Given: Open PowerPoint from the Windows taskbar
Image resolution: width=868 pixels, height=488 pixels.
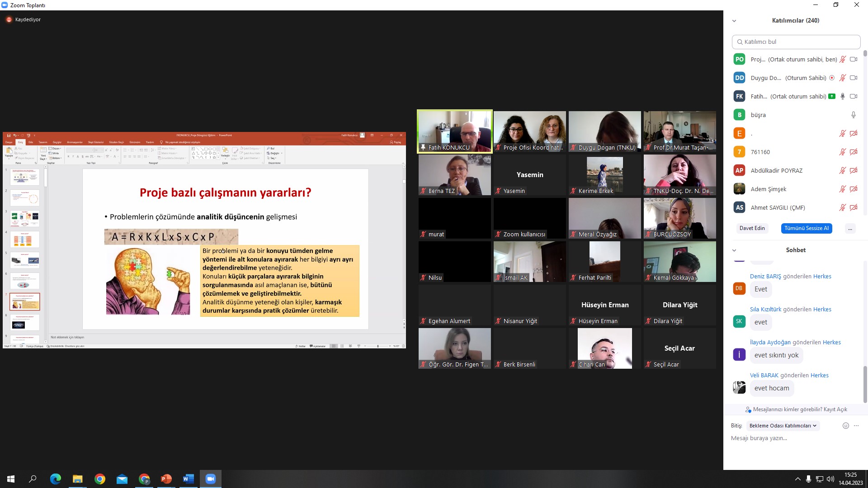Looking at the screenshot, I should tap(166, 479).
